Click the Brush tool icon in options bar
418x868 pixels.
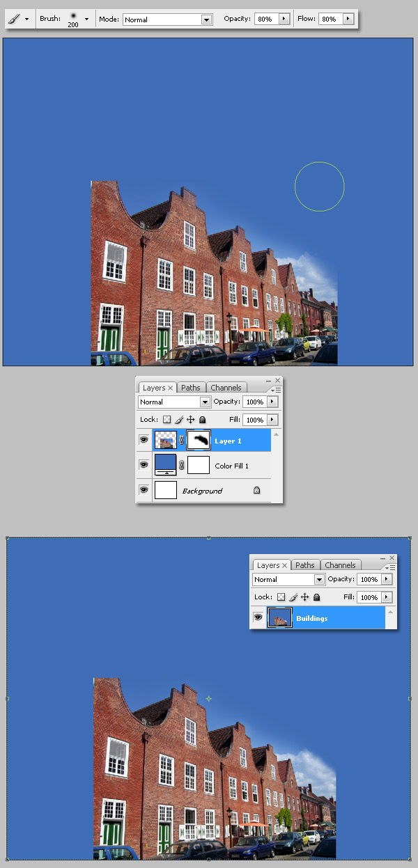click(x=15, y=19)
